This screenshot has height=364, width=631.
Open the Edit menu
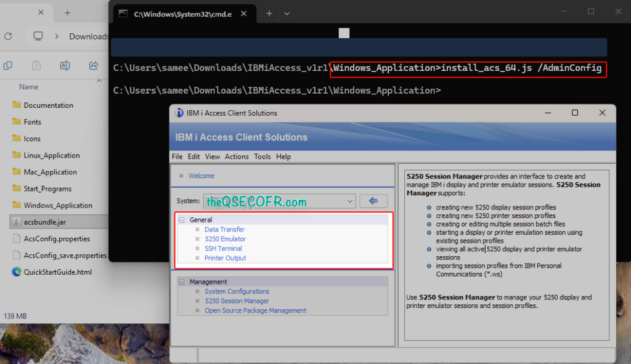click(x=193, y=156)
